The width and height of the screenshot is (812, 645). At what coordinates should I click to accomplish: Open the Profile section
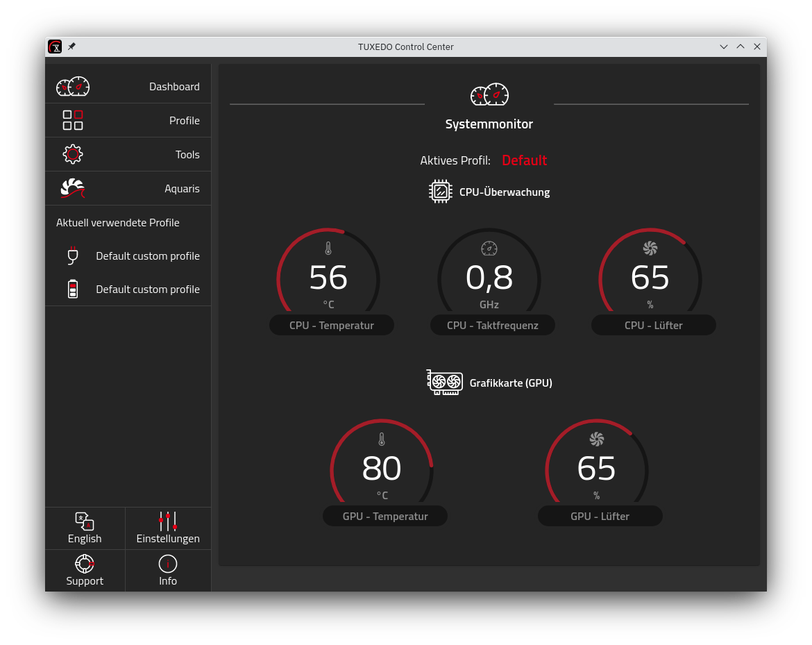(x=128, y=120)
